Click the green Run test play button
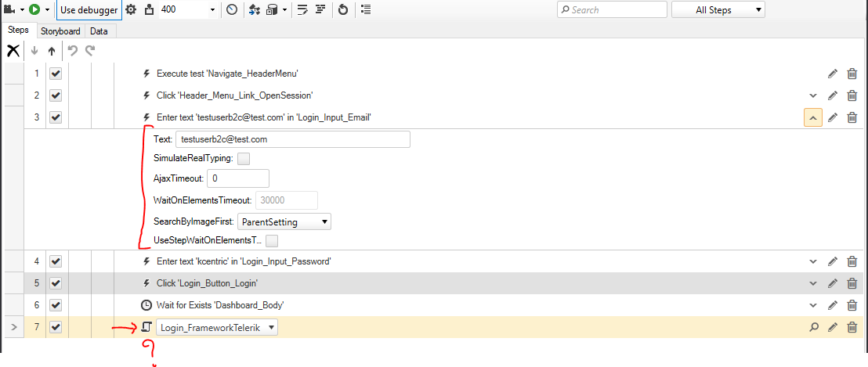This screenshot has height=367, width=868. 34,10
